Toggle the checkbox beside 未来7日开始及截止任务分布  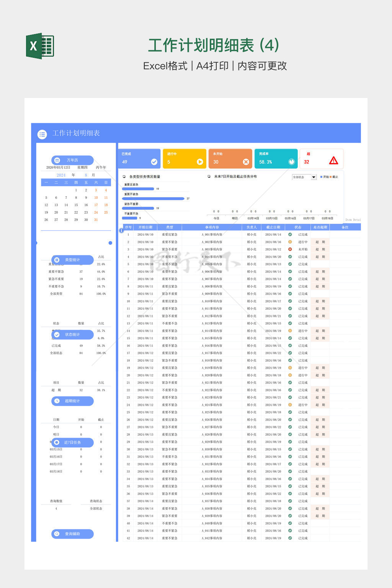[x=209, y=176]
